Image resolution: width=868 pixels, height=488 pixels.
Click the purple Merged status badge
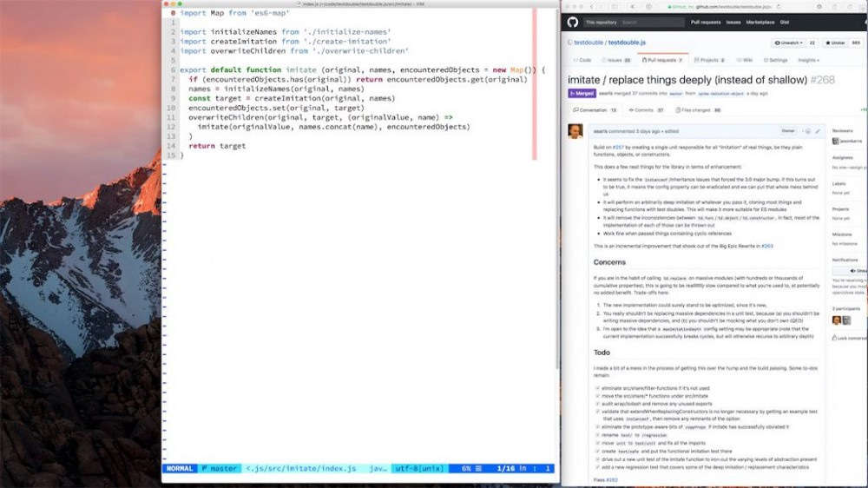point(582,94)
